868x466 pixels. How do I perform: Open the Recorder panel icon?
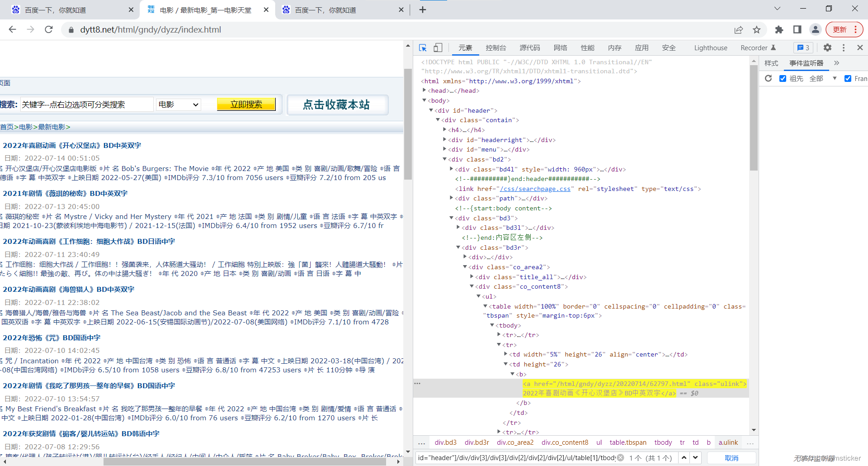[x=754, y=48]
